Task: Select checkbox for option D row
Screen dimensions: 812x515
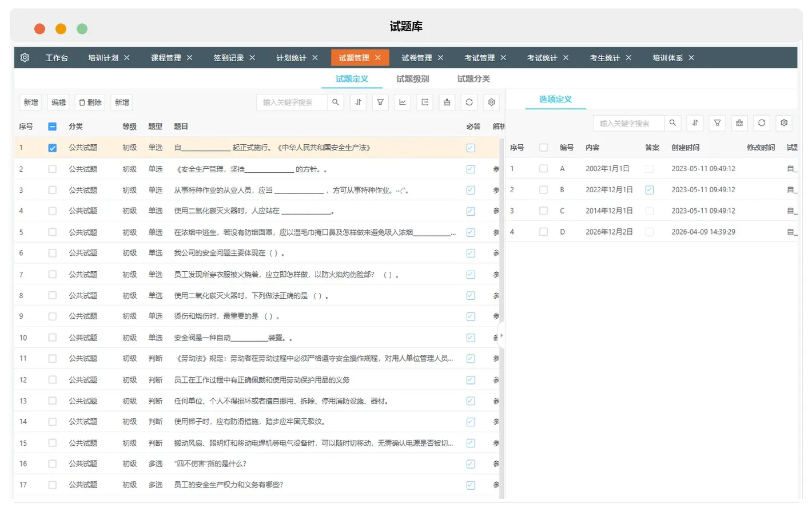Action: pyautogui.click(x=544, y=232)
